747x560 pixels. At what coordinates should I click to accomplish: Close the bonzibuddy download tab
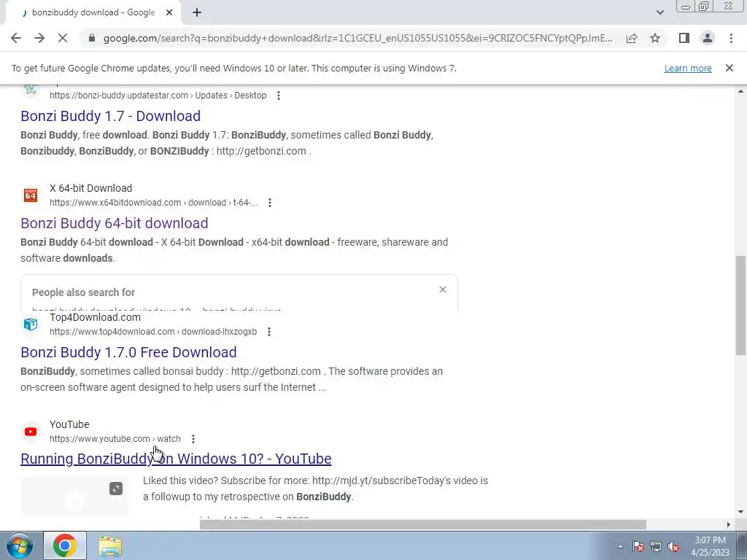pos(169,13)
